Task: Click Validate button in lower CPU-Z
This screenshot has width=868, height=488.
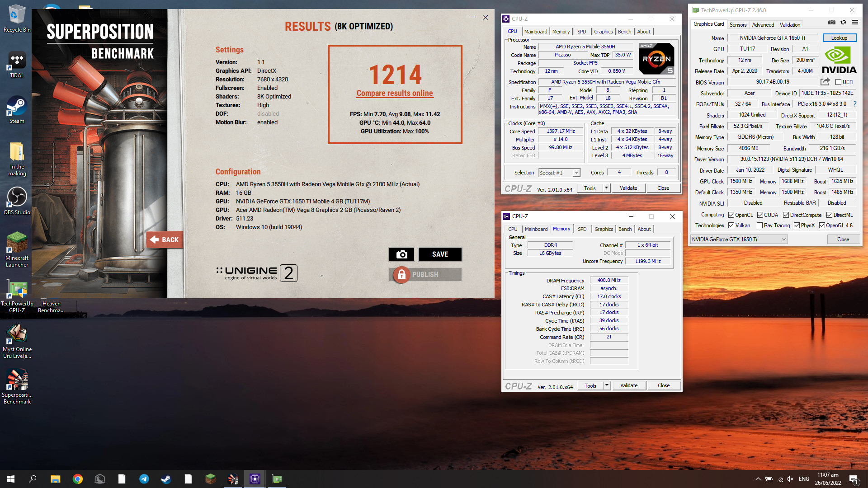Action: click(629, 385)
